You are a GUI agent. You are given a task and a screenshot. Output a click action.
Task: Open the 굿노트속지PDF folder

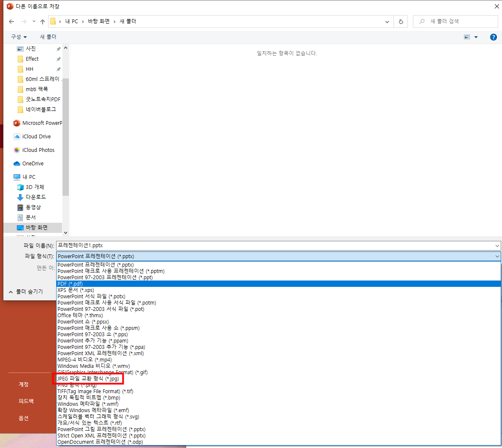(43, 99)
